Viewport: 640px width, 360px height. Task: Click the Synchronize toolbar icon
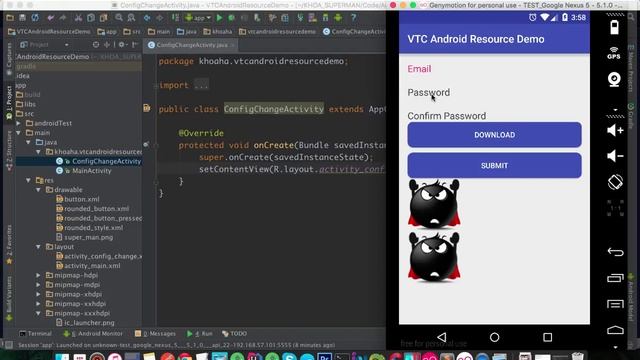[x=35, y=18]
